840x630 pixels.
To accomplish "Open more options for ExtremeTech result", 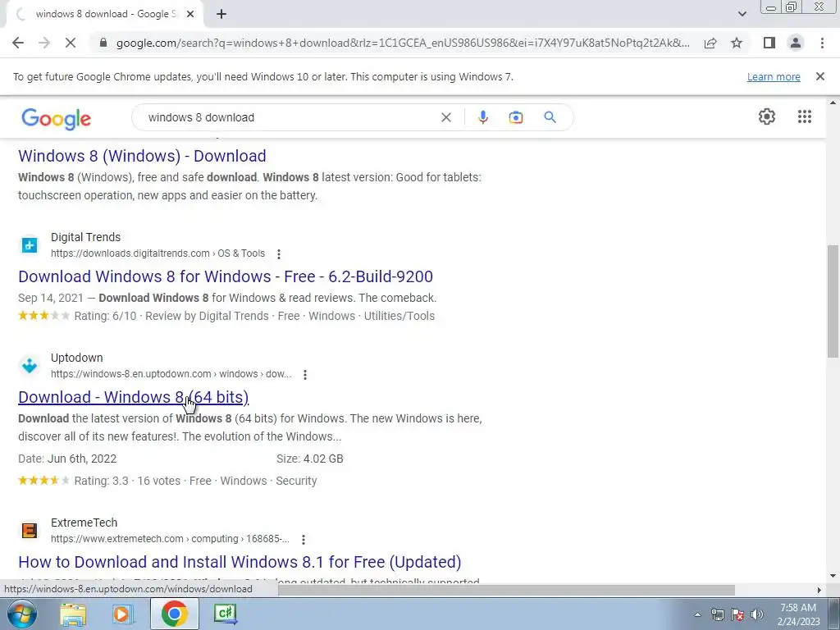I will [304, 540].
